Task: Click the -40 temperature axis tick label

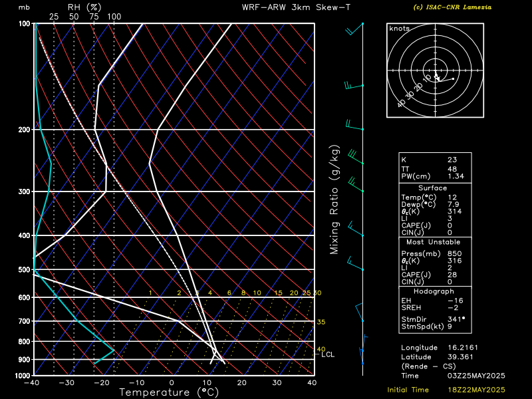Action: [x=31, y=383]
